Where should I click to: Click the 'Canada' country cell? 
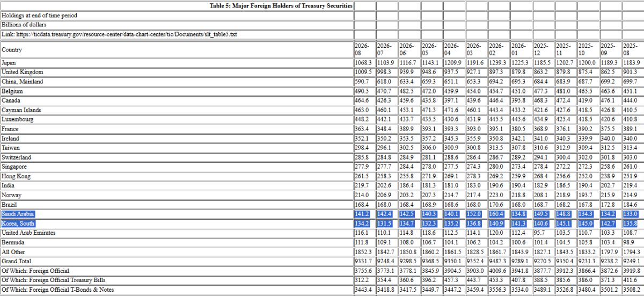(177, 100)
